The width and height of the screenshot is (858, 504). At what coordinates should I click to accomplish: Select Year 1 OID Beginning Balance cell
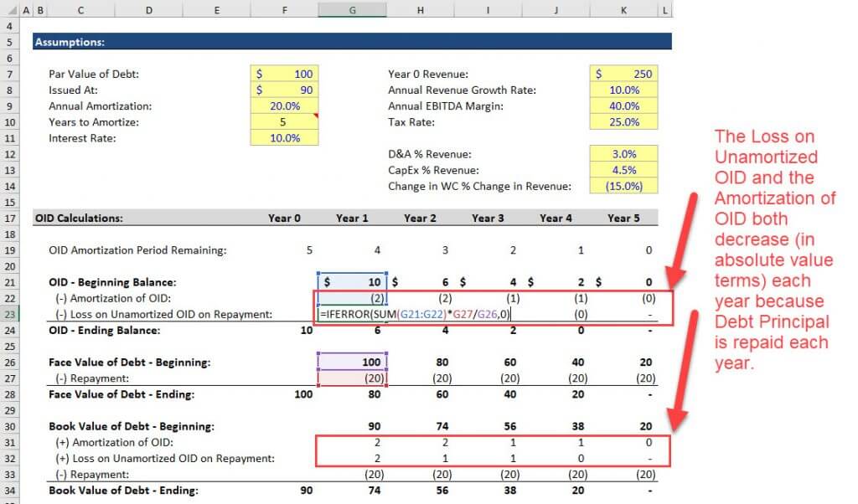[x=352, y=282]
